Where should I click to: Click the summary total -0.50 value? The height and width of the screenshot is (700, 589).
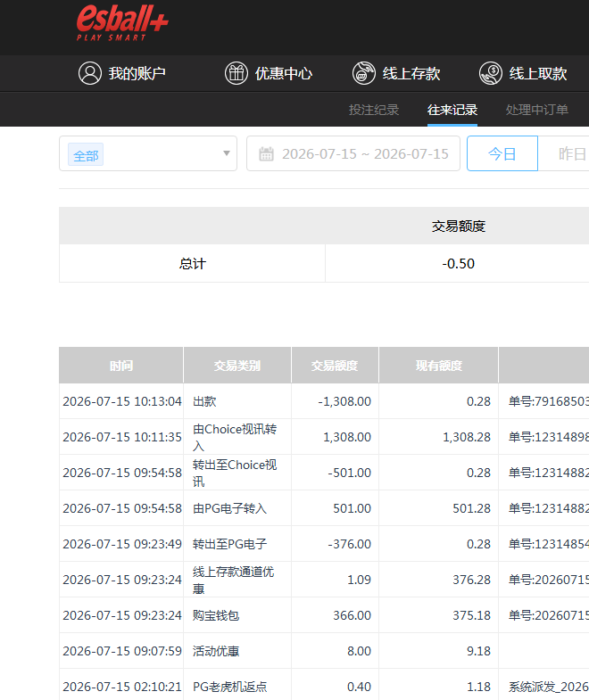459,263
